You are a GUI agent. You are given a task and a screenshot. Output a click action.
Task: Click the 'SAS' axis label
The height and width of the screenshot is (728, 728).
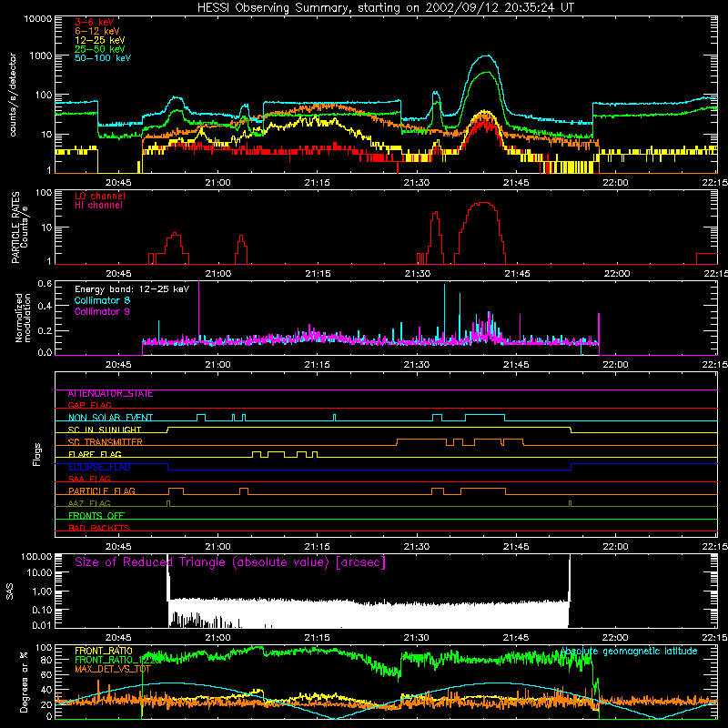pos(10,591)
